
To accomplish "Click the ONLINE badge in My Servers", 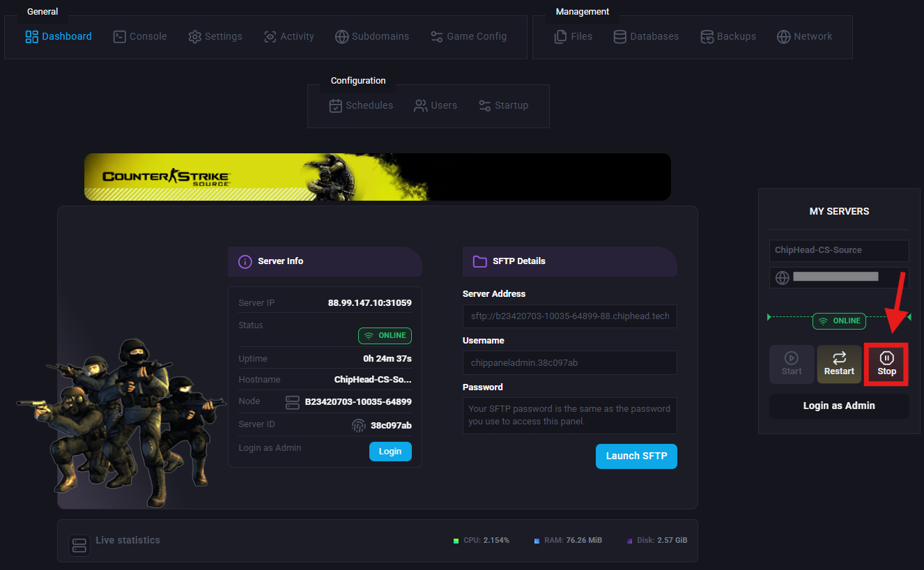I will click(x=839, y=321).
